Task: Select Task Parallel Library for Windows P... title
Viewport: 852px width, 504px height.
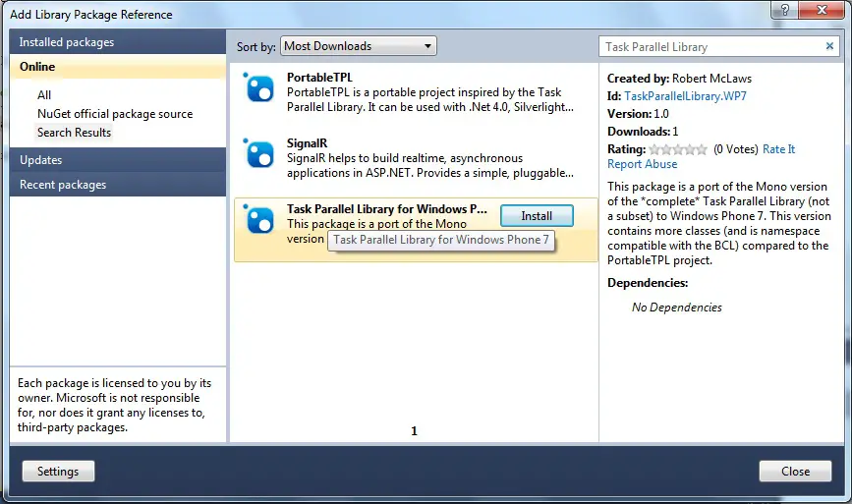Action: (387, 209)
